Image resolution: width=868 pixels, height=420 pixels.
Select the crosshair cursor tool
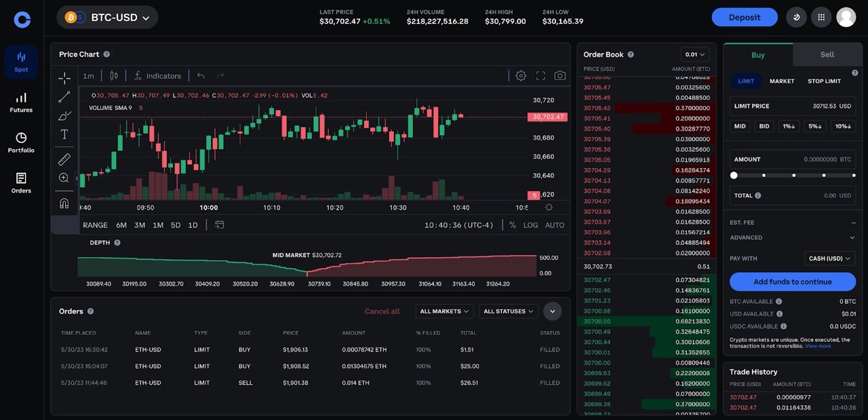click(64, 78)
